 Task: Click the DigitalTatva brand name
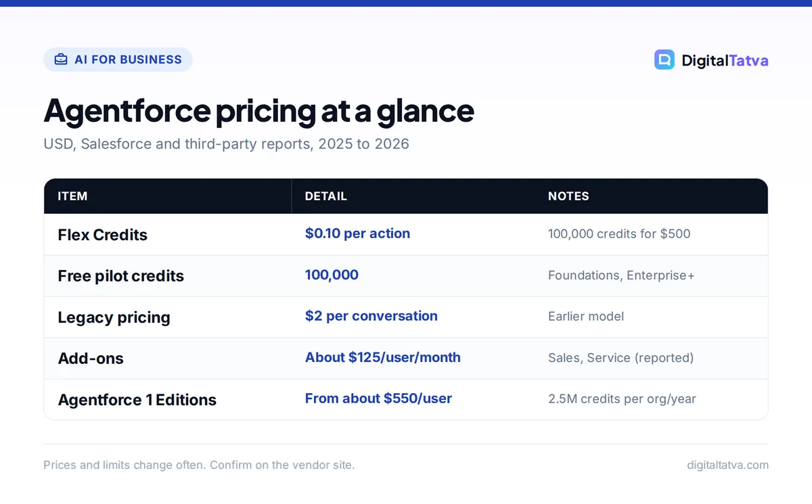[x=725, y=60]
